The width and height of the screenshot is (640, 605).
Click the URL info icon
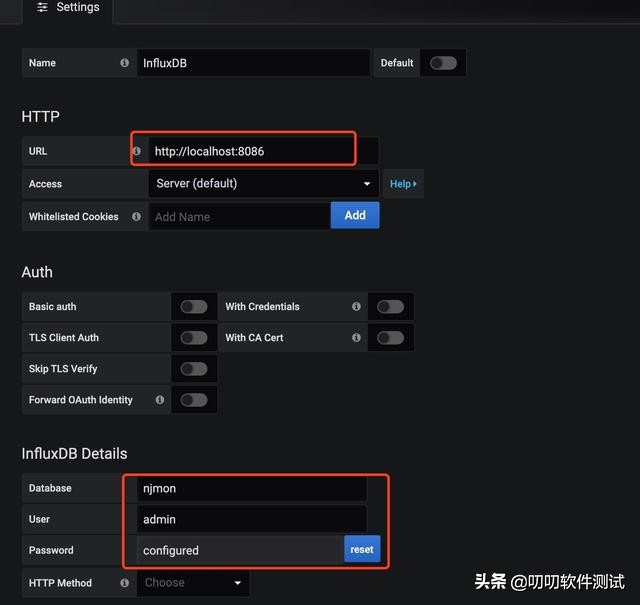[x=137, y=151]
